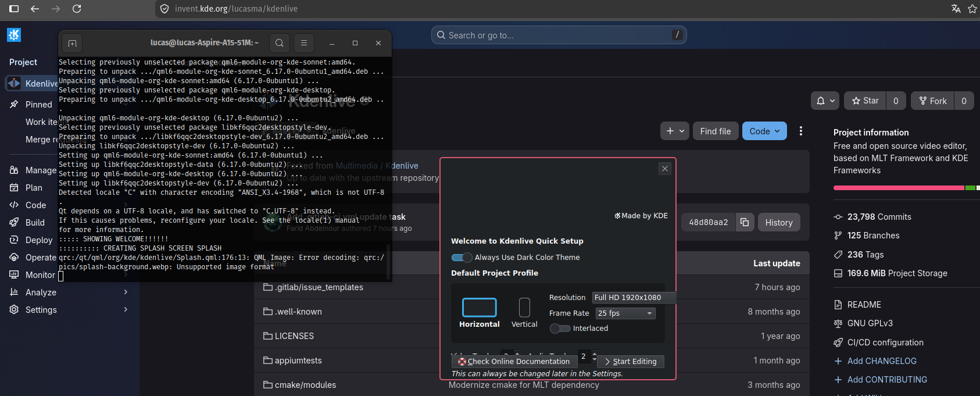The height and width of the screenshot is (396, 980).
Task: Click Check Online Documentation
Action: click(513, 362)
